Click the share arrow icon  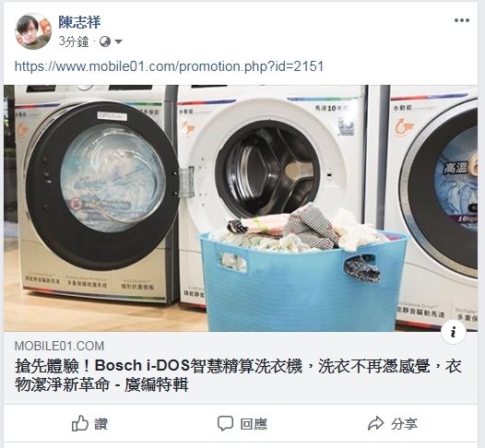coord(375,423)
